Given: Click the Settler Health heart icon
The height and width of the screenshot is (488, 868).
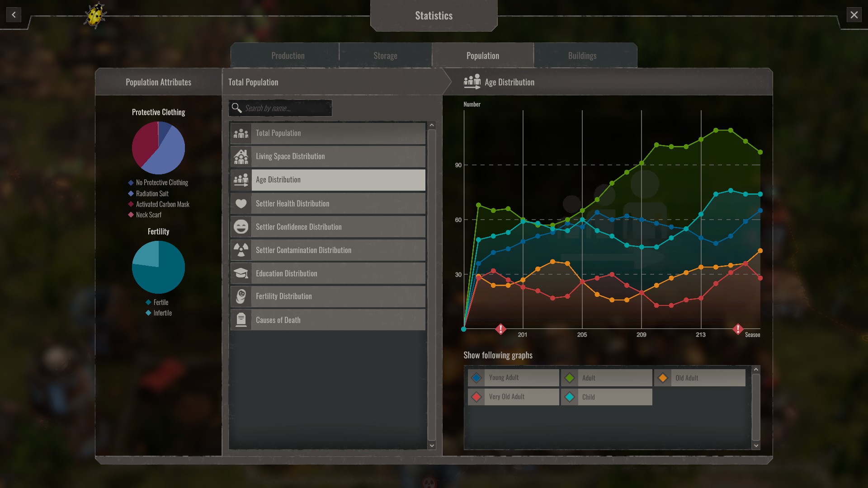Looking at the screenshot, I should click(241, 204).
